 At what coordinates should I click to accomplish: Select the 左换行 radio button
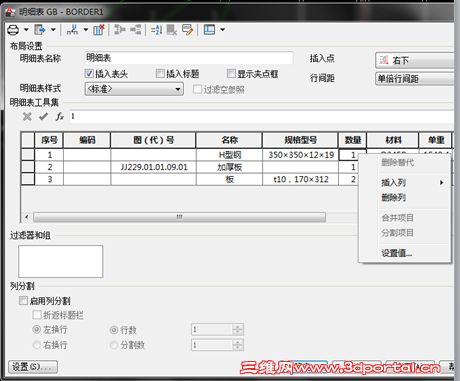(37, 329)
